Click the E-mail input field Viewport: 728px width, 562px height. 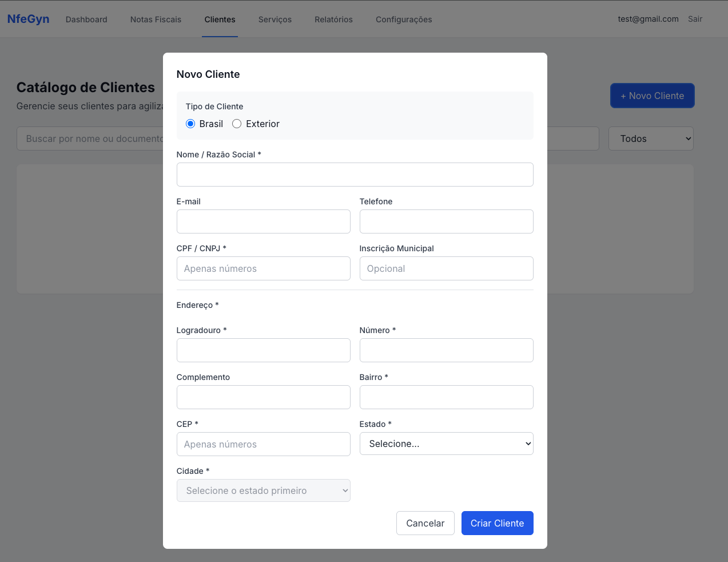tap(263, 221)
